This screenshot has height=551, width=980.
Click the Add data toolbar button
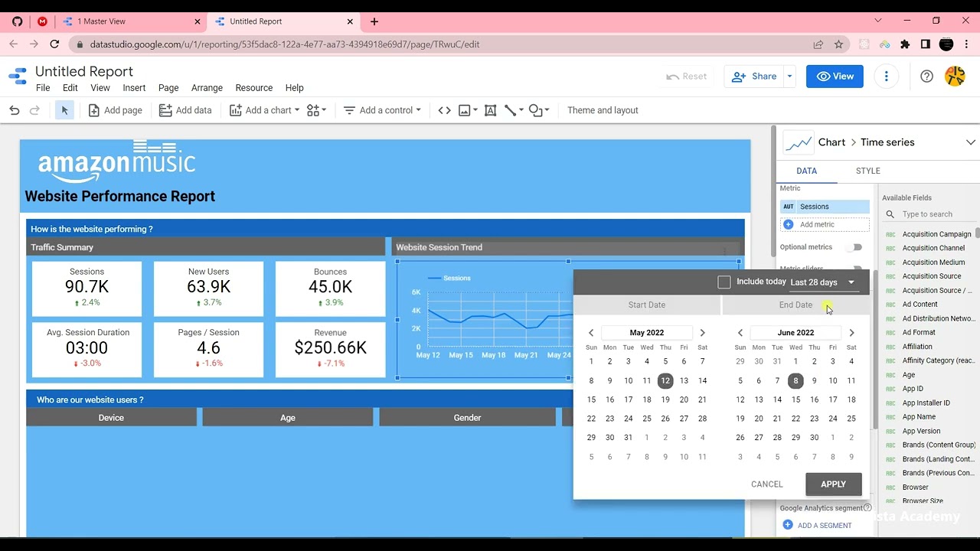point(185,110)
